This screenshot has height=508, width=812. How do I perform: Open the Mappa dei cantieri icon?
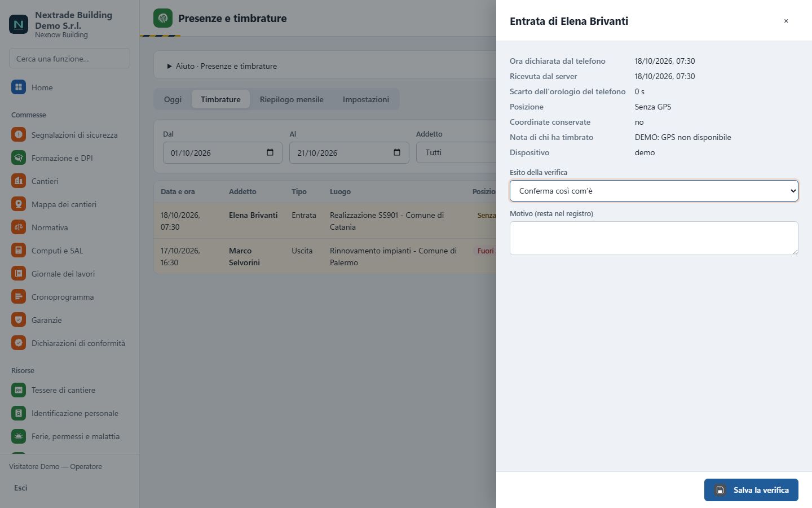tap(19, 204)
